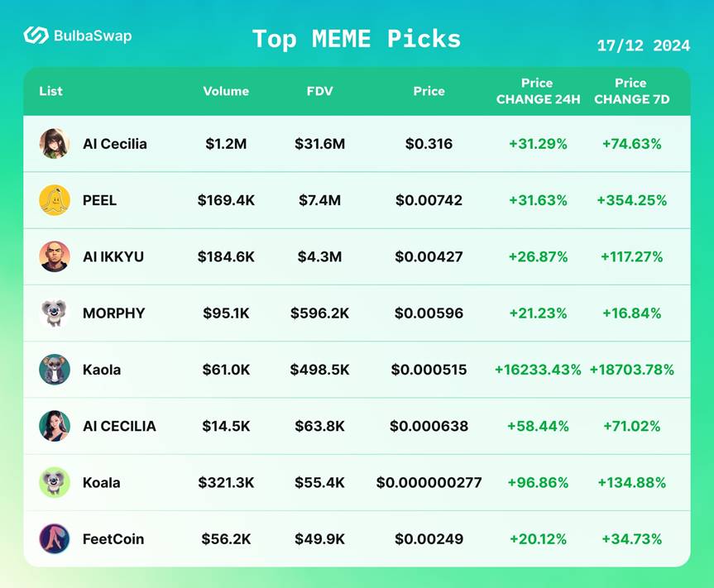Click the Price column header

tap(429, 91)
